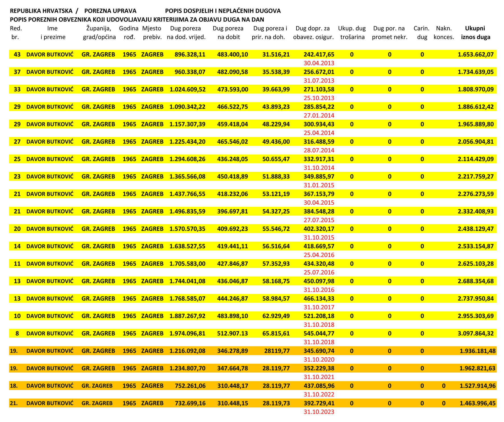504x422 pixels.
Task: Select the 'Nakn. konces.' column header
Action: [x=444, y=33]
